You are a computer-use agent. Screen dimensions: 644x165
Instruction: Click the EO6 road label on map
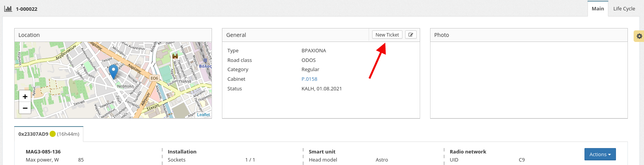click(154, 78)
